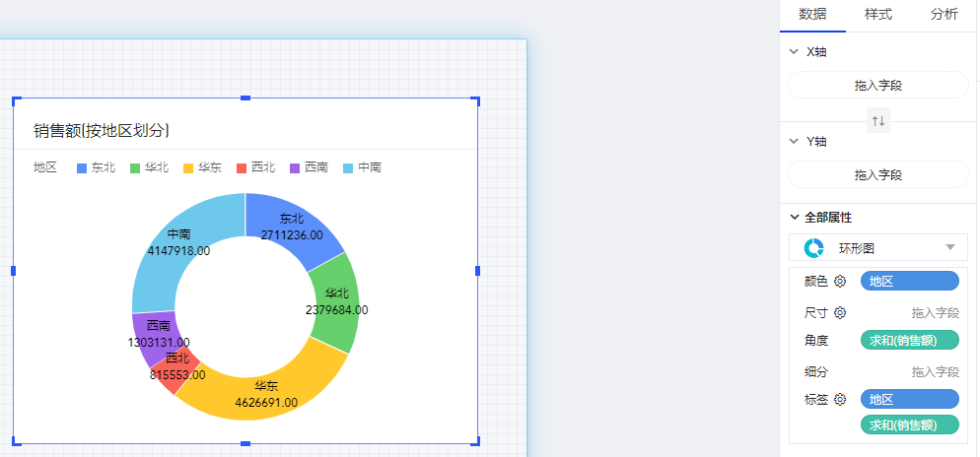Click the 求和(销售额) pill under 角度
This screenshot has width=980, height=457.
[x=909, y=340]
